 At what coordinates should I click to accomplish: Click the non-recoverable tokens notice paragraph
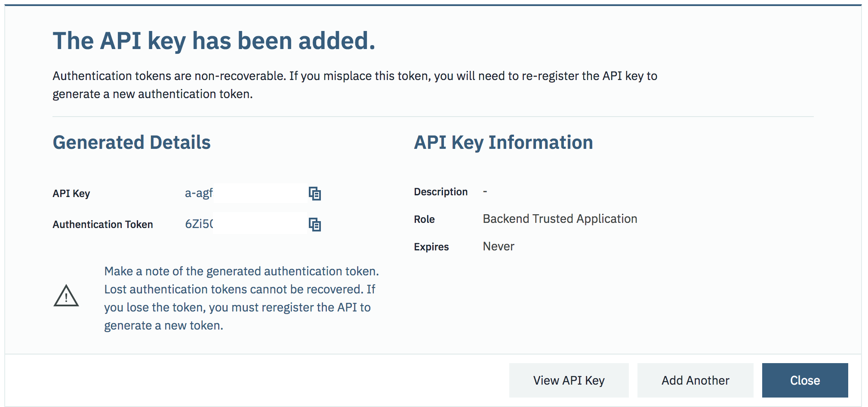354,85
